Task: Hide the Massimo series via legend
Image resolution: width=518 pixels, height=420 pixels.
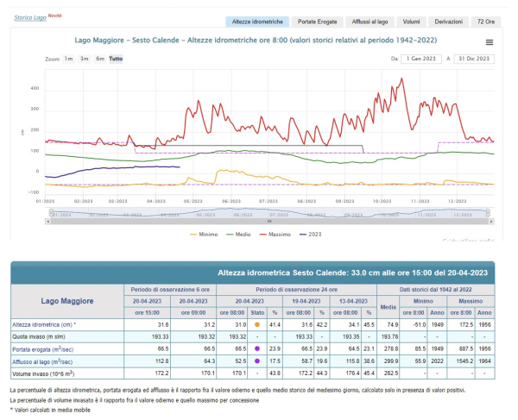Action: tap(281, 233)
